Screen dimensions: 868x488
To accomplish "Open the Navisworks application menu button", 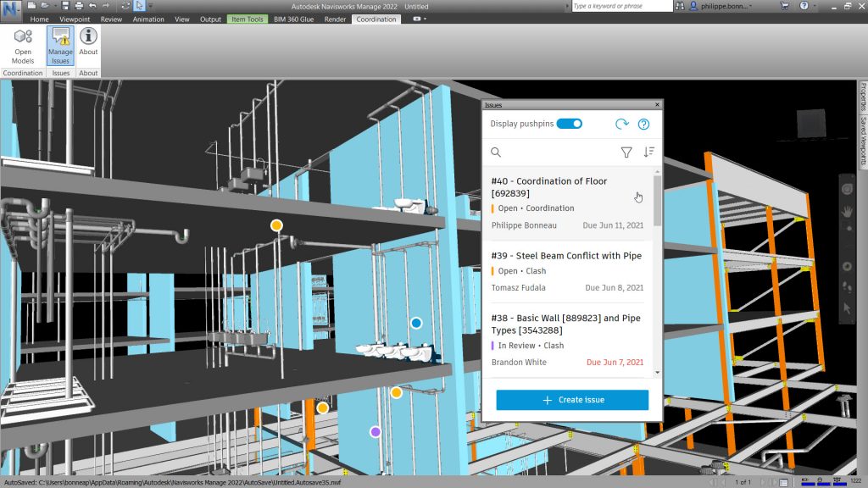I will click(x=10, y=10).
